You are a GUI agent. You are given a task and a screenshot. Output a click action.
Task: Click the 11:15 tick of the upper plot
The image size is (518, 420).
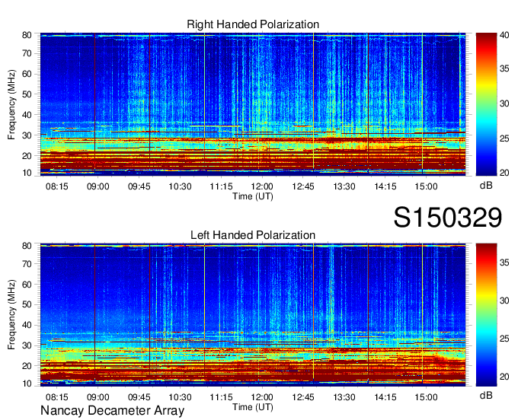221,186
